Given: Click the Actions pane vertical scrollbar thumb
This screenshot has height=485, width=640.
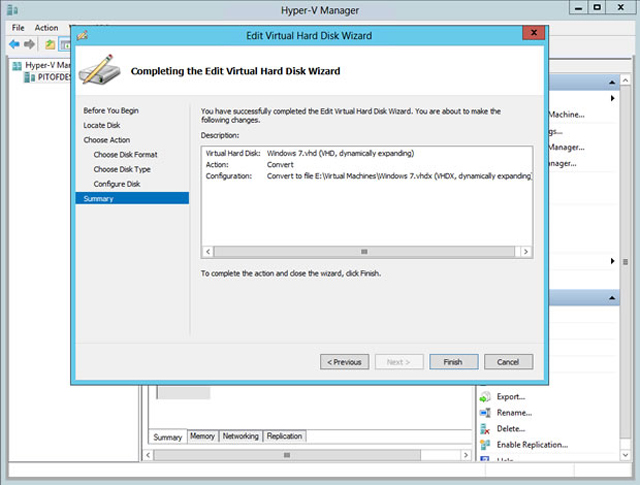Looking at the screenshot, I should click(x=625, y=262).
